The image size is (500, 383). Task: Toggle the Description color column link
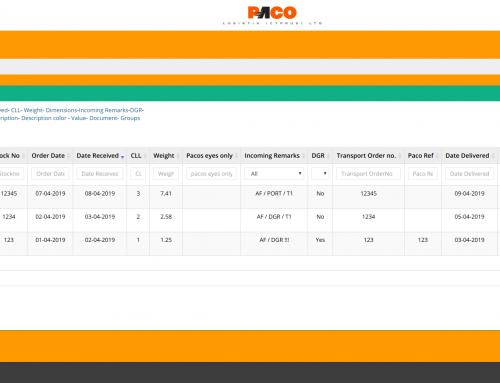click(x=44, y=118)
